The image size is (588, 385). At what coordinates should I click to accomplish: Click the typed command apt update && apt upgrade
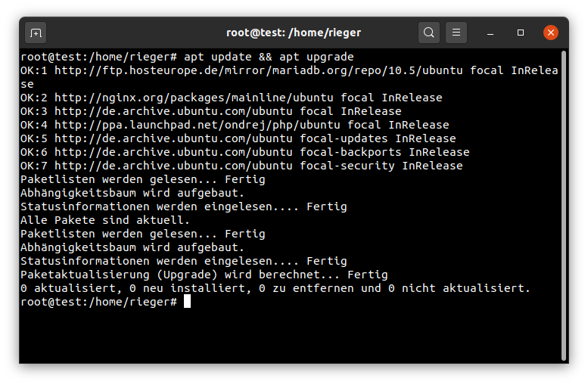click(x=269, y=57)
